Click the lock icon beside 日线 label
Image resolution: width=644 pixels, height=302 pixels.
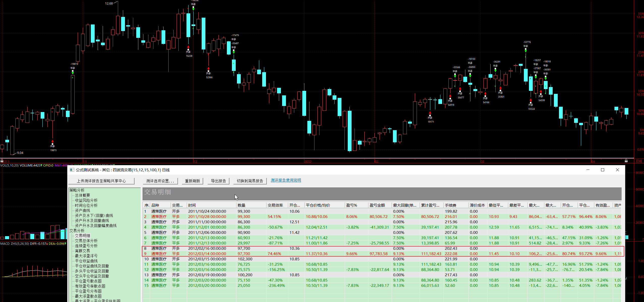click(626, 161)
